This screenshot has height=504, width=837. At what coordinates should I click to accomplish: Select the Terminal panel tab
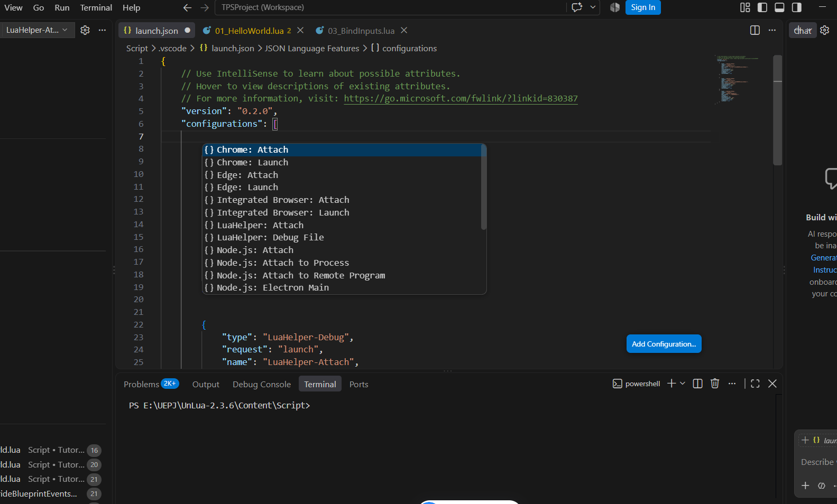point(320,384)
